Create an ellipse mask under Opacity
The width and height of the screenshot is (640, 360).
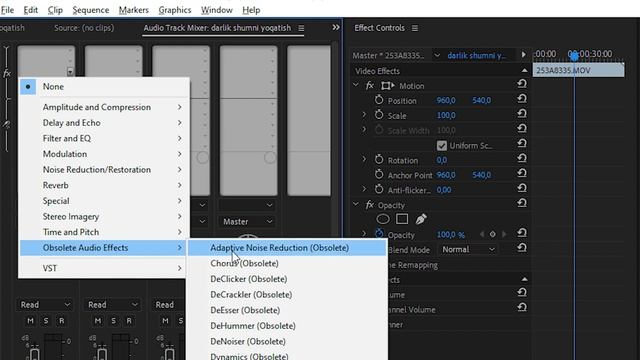click(x=383, y=219)
